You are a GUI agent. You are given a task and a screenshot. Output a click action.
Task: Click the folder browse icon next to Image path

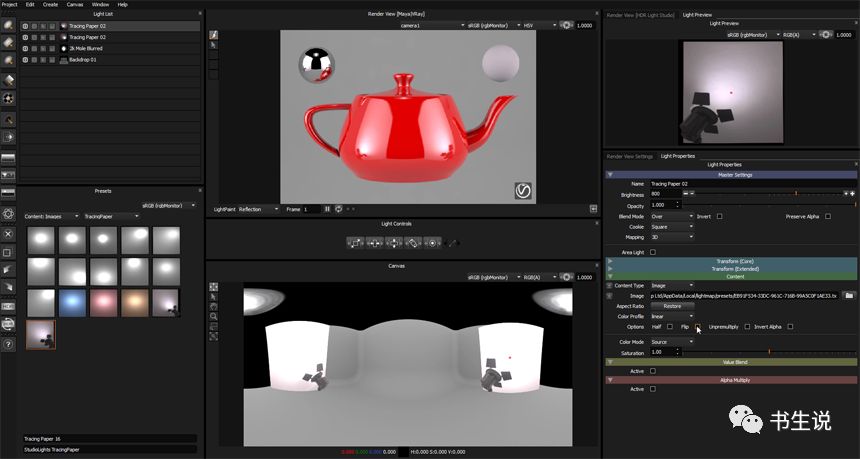point(849,296)
